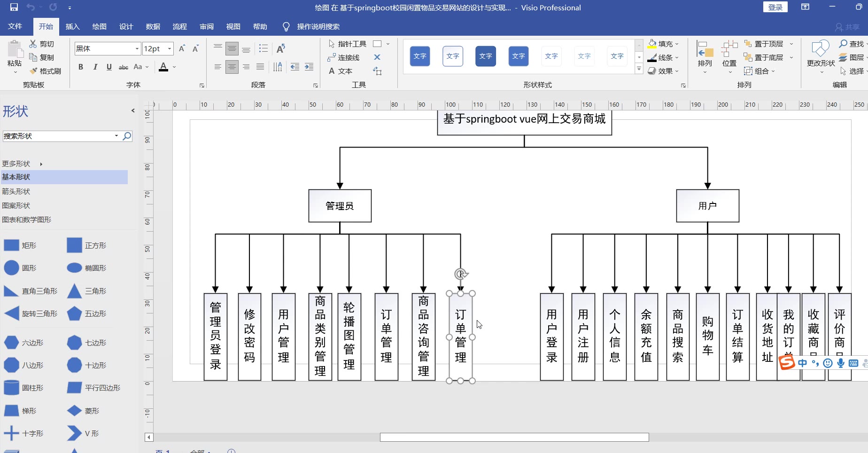Image resolution: width=868 pixels, height=453 pixels.
Task: Expand the font size 12pt dropdown
Action: coord(170,48)
